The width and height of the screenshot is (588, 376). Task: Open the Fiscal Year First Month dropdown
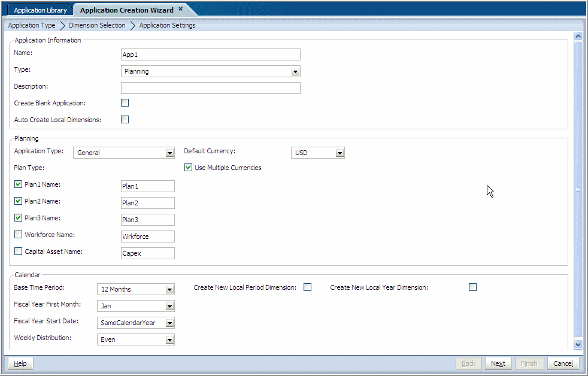pos(169,306)
